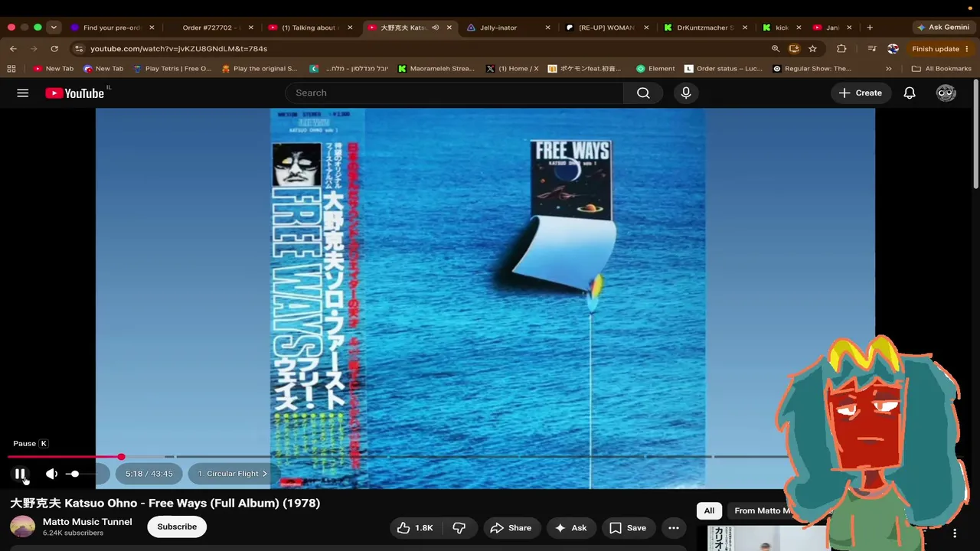Viewport: 980px width, 551px height.
Task: Open a new browser tab
Action: click(870, 28)
